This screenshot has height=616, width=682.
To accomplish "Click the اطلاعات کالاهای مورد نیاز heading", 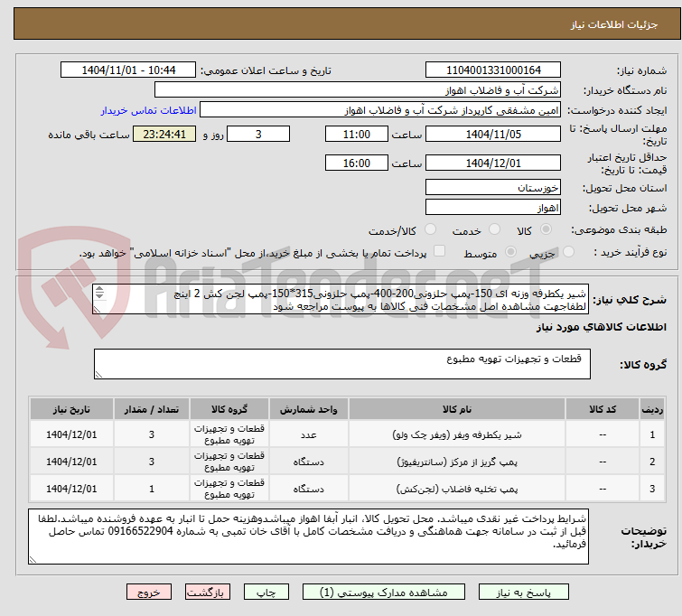I will coord(601,327).
